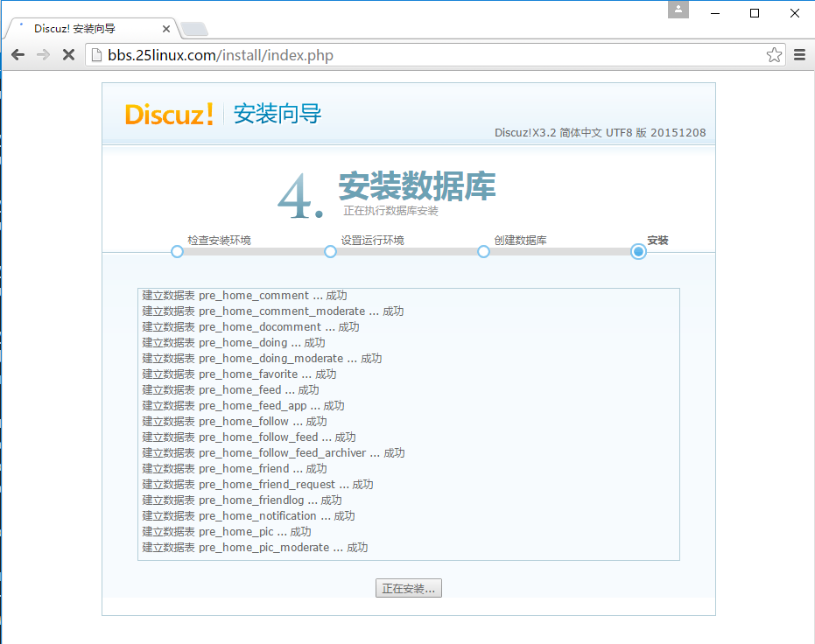This screenshot has width=815, height=644.
Task: Click the Discuz! logo
Action: [x=169, y=115]
